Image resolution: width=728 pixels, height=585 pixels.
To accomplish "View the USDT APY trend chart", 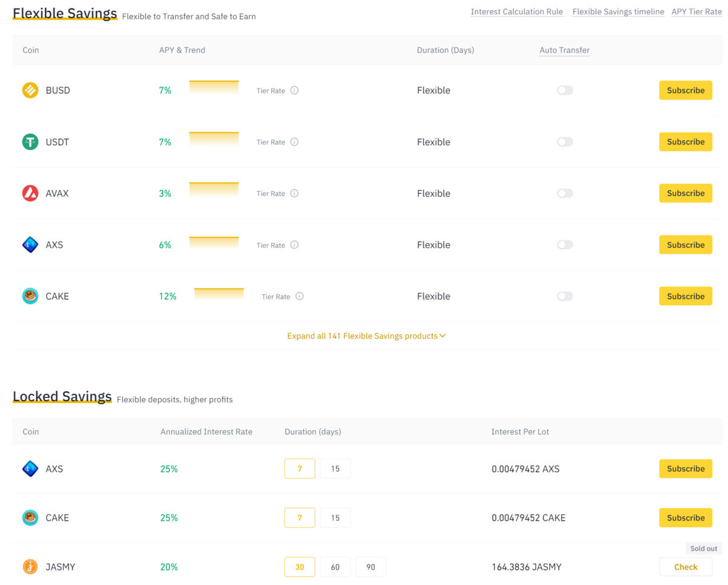I will [x=214, y=140].
